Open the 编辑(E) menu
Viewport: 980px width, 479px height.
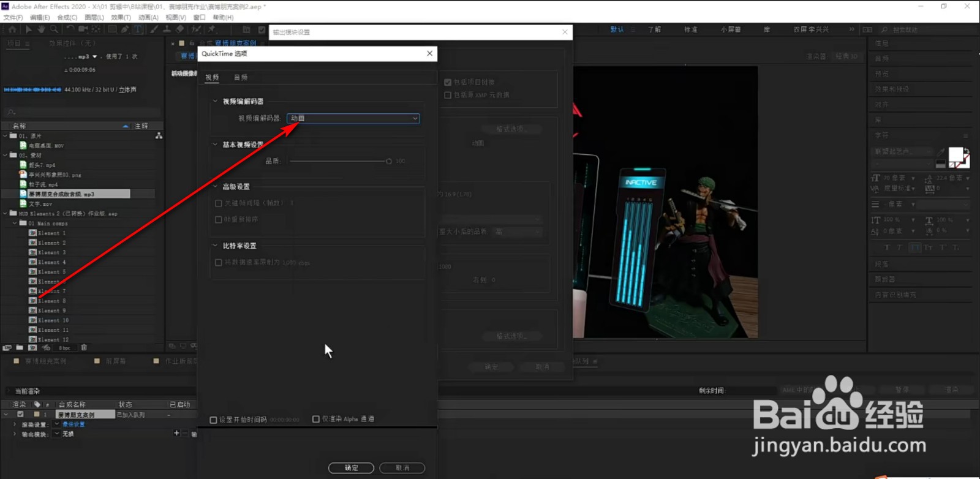40,18
